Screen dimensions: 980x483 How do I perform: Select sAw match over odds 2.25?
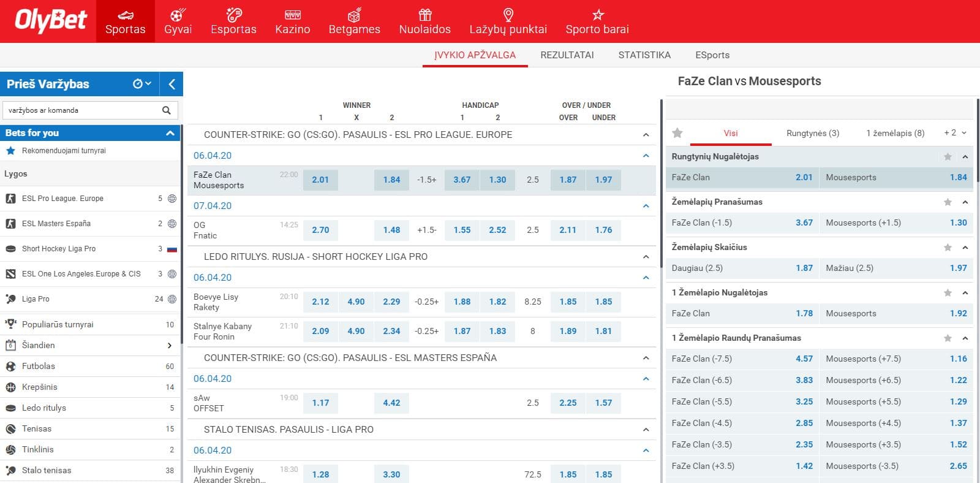pos(568,403)
